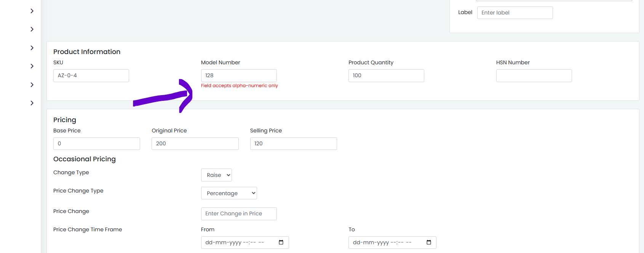Click the Model Number label
The height and width of the screenshot is (253, 644).
221,62
